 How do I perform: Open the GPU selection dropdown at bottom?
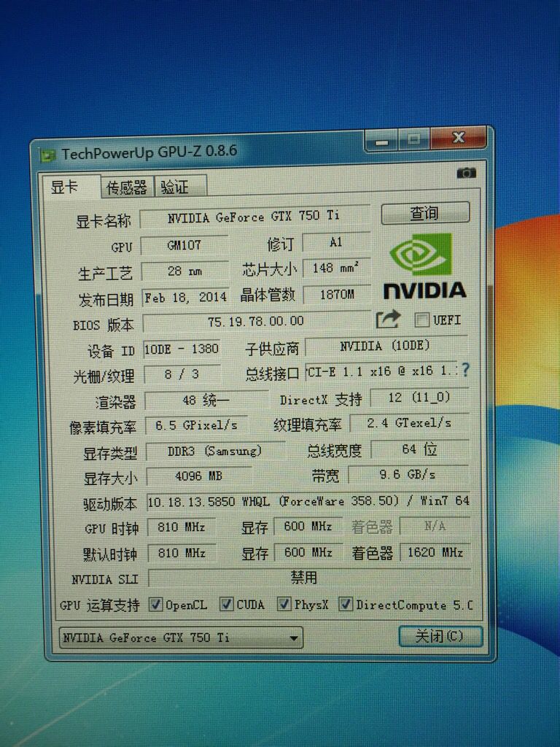coord(181,637)
